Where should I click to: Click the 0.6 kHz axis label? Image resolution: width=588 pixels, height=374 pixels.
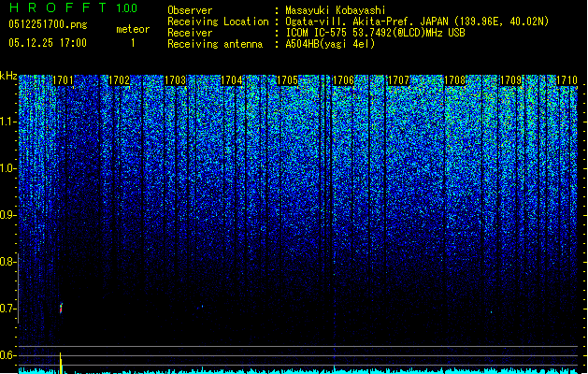(7, 355)
